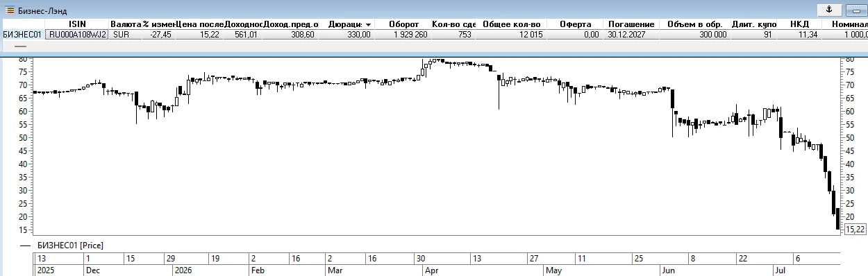Image resolution: width=868 pixels, height=276 pixels.
Task: Click the Цена после column header
Action: [200, 24]
